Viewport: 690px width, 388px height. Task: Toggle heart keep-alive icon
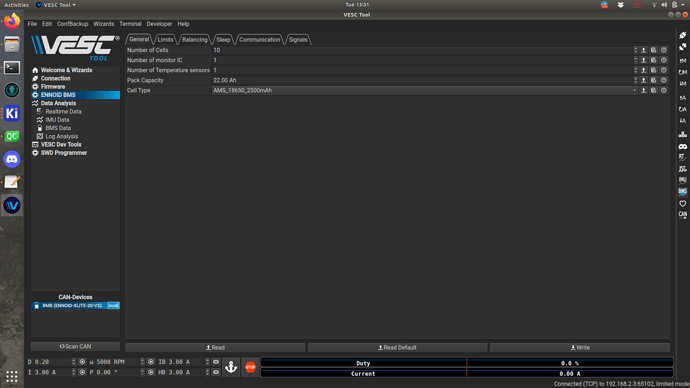point(683,203)
